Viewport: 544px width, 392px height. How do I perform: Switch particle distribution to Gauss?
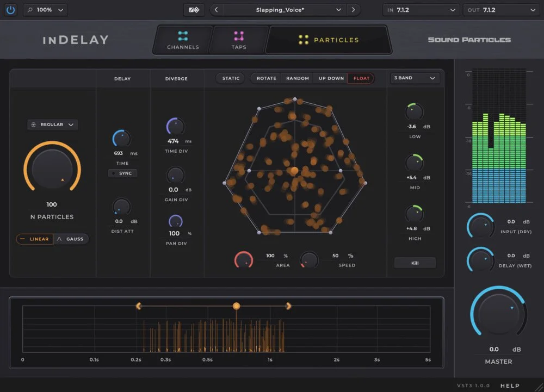tap(71, 239)
